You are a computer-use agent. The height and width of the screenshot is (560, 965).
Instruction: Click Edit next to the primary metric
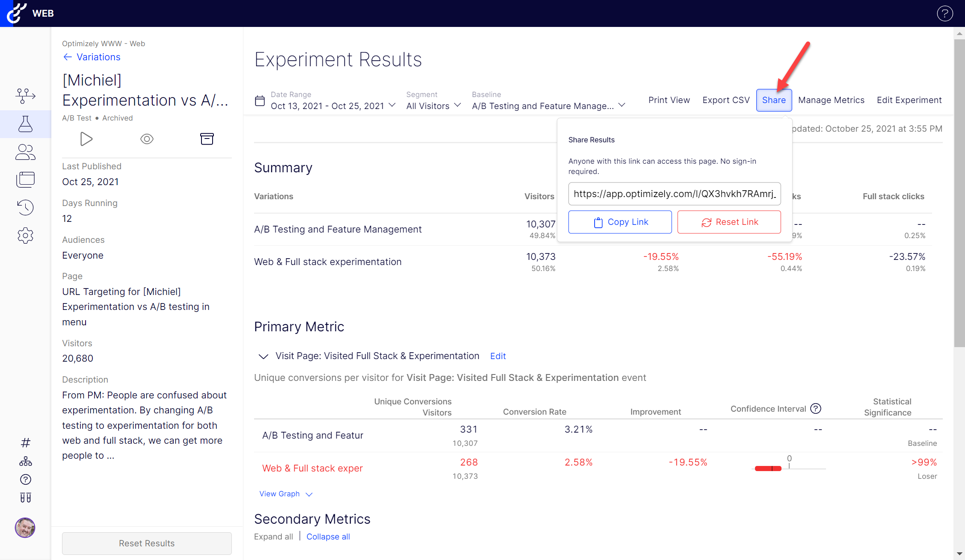point(498,356)
